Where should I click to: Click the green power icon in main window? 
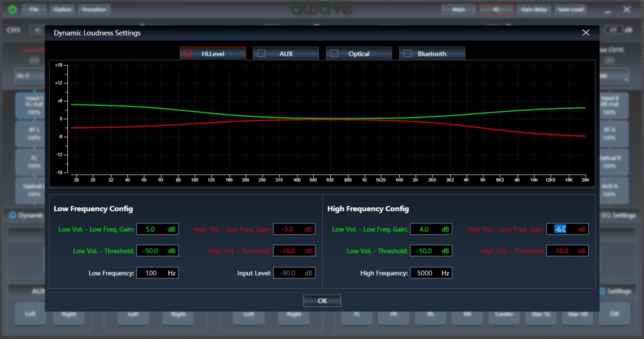tap(12, 9)
